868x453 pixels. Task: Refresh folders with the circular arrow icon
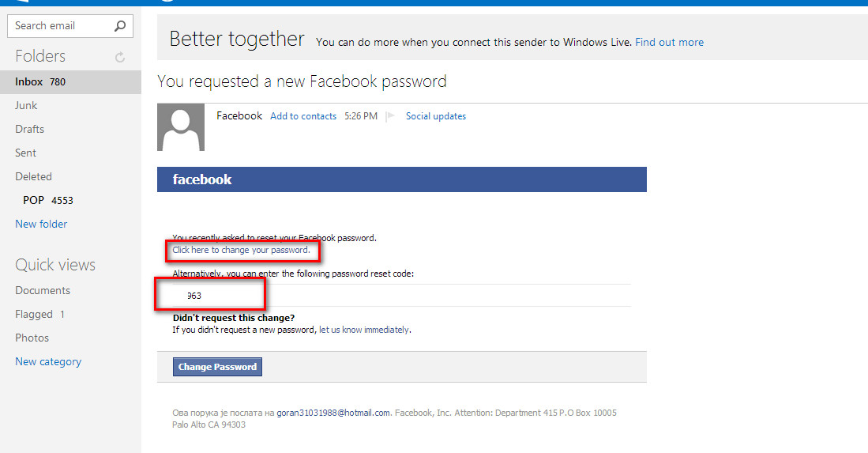(x=120, y=57)
